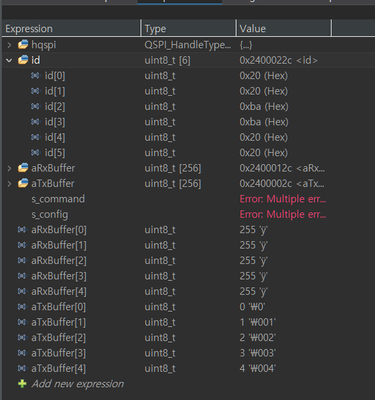Collapse the id array node
375x400 pixels.
click(x=9, y=60)
